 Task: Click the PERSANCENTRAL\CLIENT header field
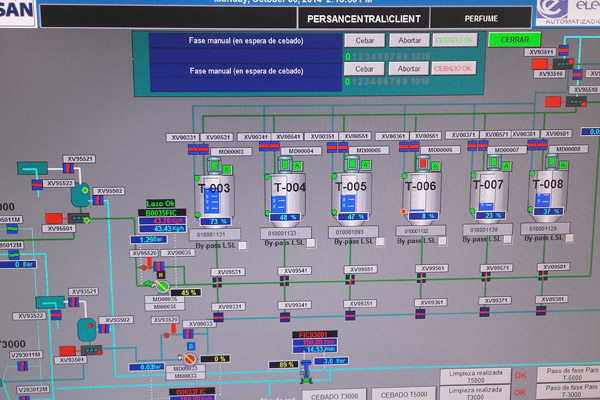point(364,19)
